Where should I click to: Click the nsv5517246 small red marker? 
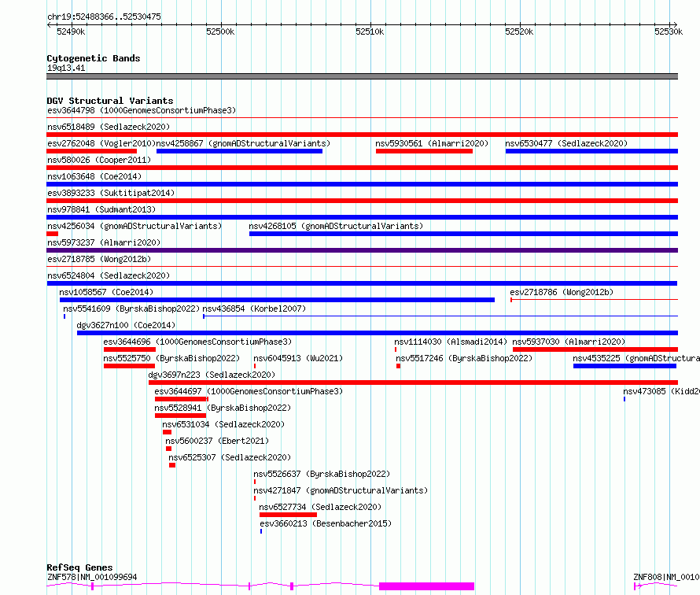[x=398, y=366]
